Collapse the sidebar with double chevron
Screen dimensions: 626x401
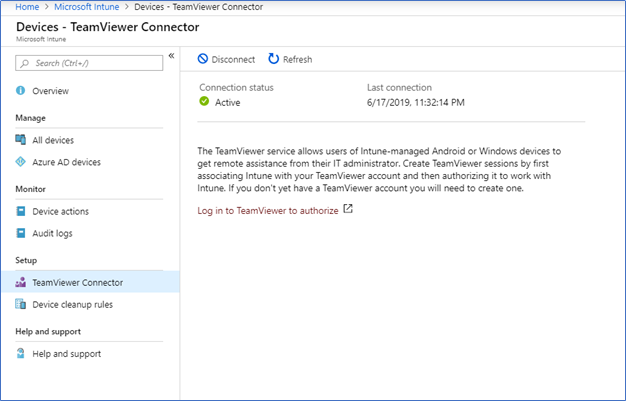point(171,56)
